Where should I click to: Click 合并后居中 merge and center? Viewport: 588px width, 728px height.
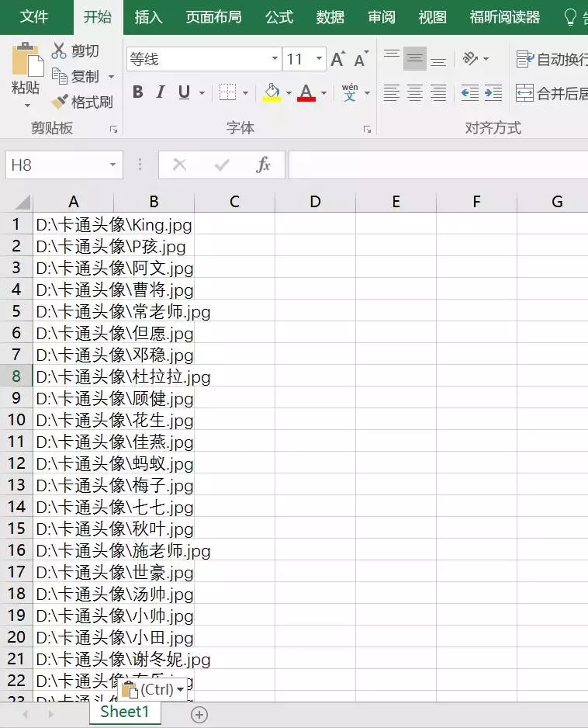(x=552, y=93)
